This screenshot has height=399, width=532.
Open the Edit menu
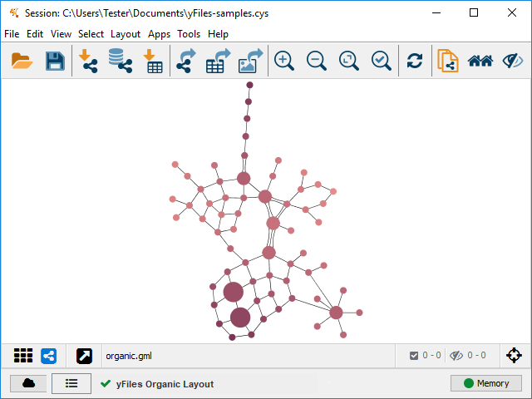pyautogui.click(x=35, y=34)
